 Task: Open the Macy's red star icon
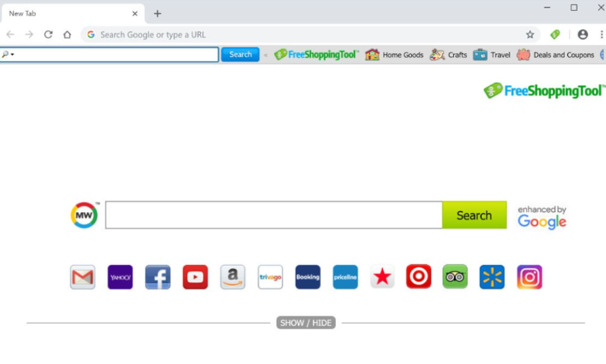click(x=382, y=277)
